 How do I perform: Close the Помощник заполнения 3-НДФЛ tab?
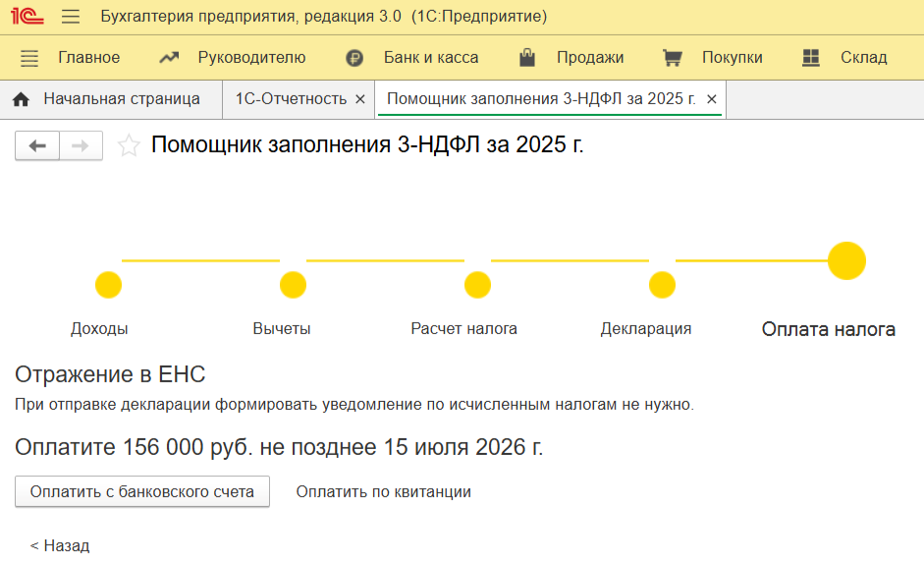712,99
